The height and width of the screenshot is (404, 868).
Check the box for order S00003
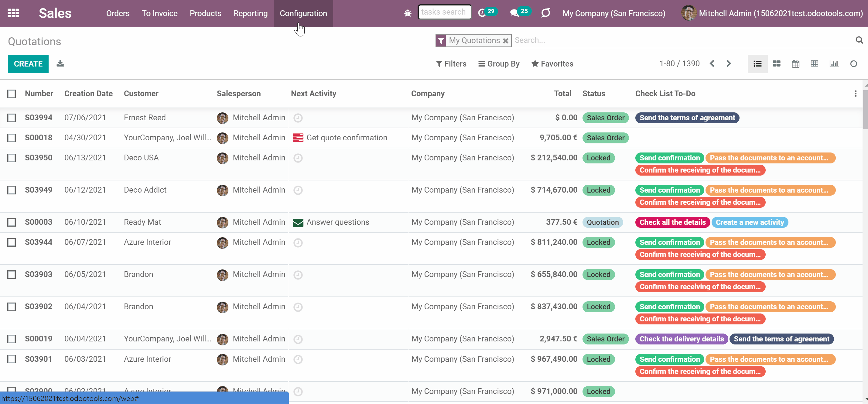click(x=12, y=222)
